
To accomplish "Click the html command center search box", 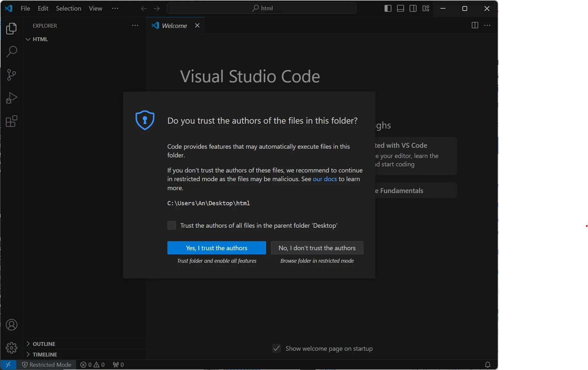I will pyautogui.click(x=262, y=8).
